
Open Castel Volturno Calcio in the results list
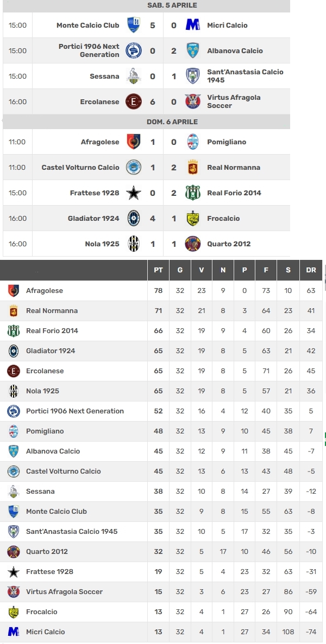(80, 167)
